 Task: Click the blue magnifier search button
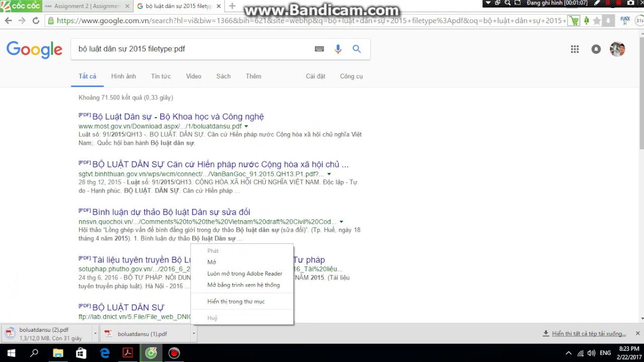coord(357,49)
